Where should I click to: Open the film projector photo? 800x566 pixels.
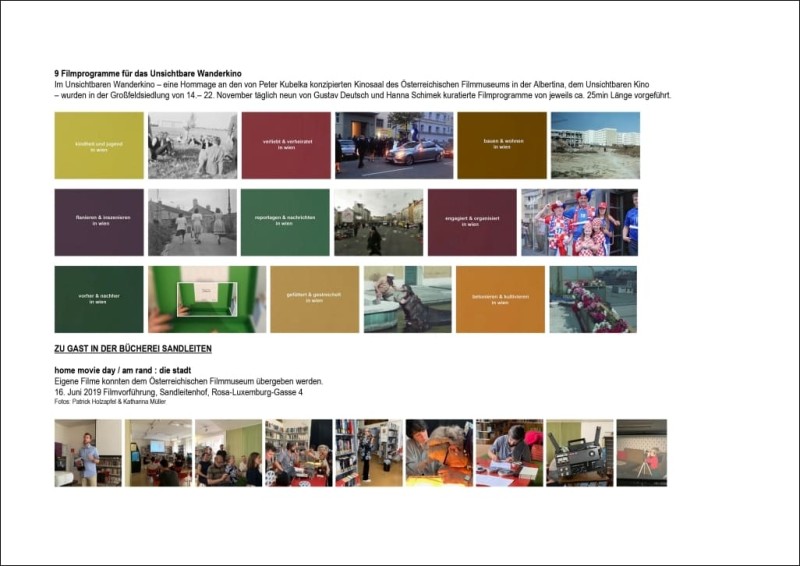point(580,453)
